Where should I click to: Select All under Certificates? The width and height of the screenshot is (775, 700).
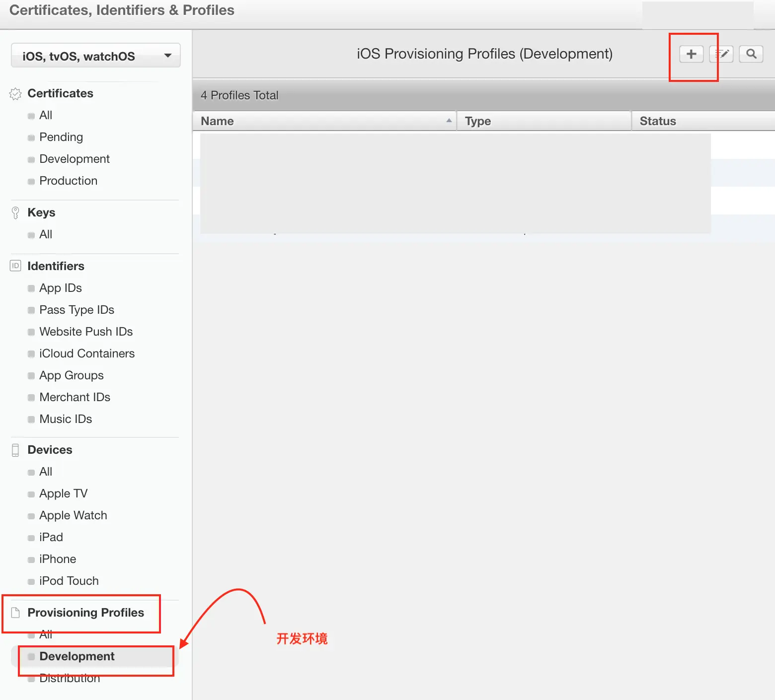pos(46,115)
